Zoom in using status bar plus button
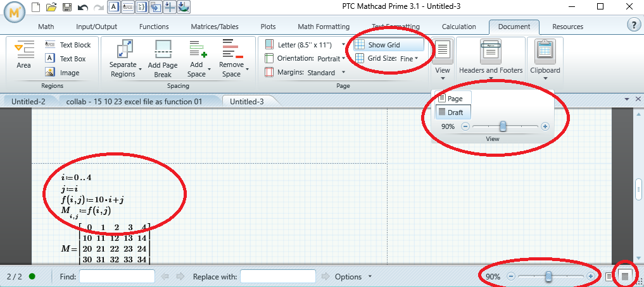Screen dimensions: 644x287 click(590, 277)
